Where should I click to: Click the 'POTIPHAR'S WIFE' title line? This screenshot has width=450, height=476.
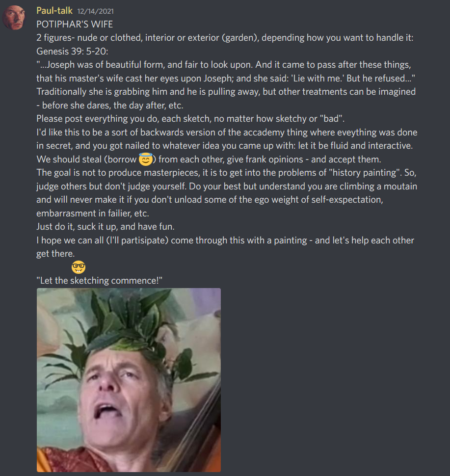[75, 24]
